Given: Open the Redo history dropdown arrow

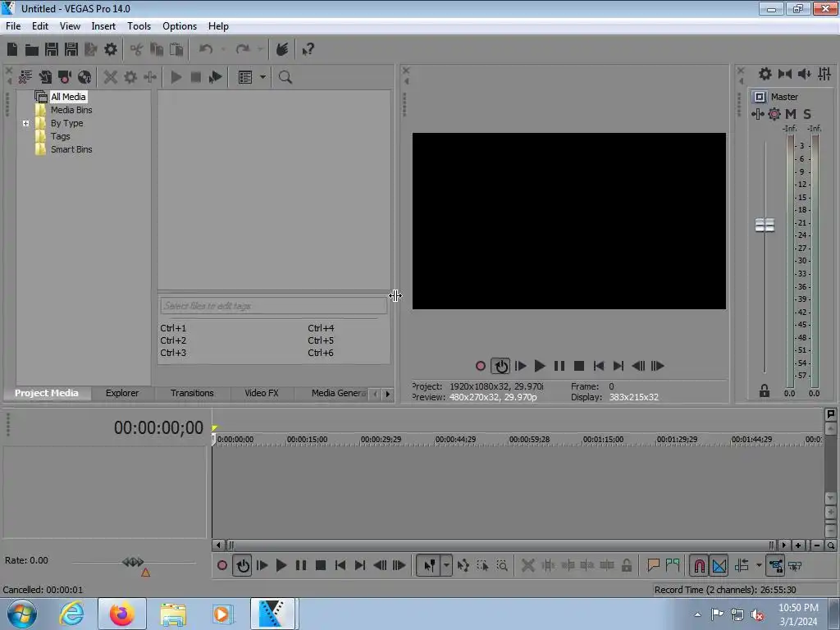Looking at the screenshot, I should [x=260, y=49].
